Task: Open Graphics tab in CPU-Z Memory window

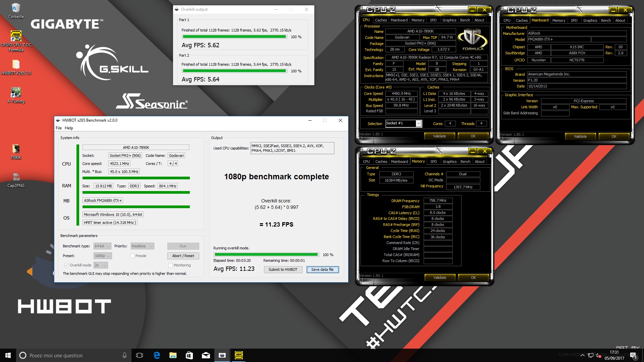Action: pos(449,162)
